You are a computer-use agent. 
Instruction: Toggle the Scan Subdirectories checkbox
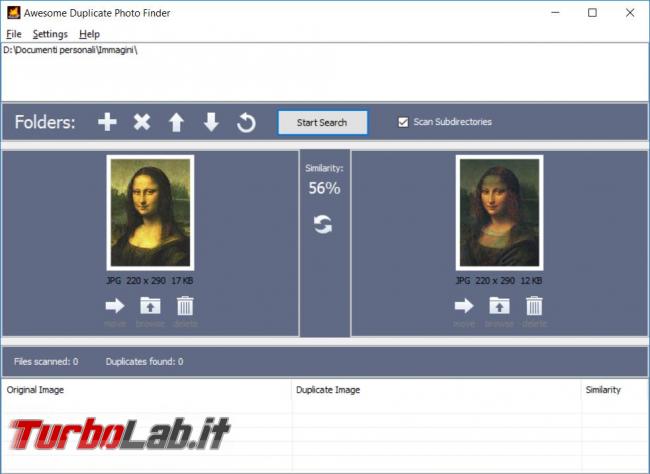tap(403, 122)
